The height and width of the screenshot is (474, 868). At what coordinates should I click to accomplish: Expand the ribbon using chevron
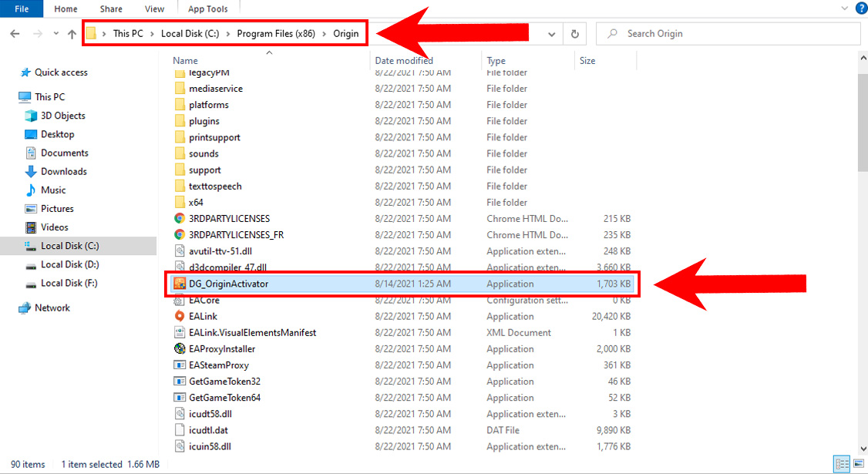point(844,8)
